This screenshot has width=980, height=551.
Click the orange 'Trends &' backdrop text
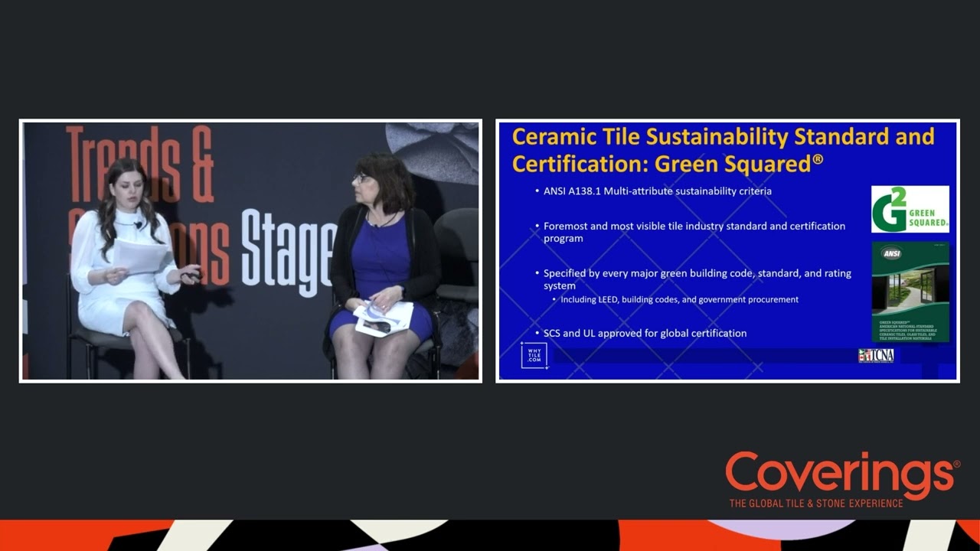139,164
